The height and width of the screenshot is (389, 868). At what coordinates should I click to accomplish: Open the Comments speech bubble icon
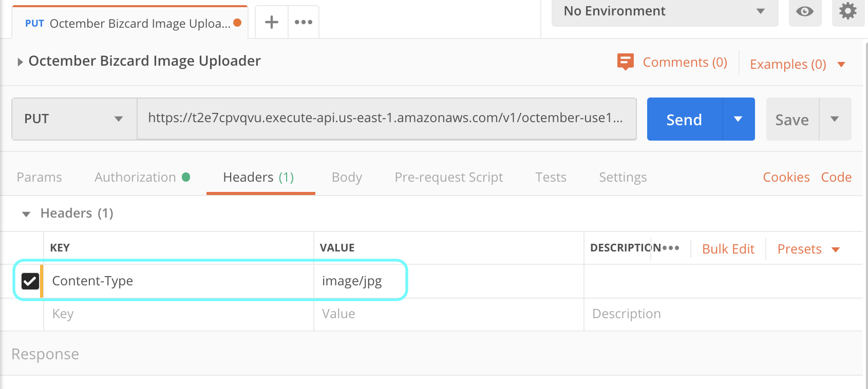click(x=625, y=62)
